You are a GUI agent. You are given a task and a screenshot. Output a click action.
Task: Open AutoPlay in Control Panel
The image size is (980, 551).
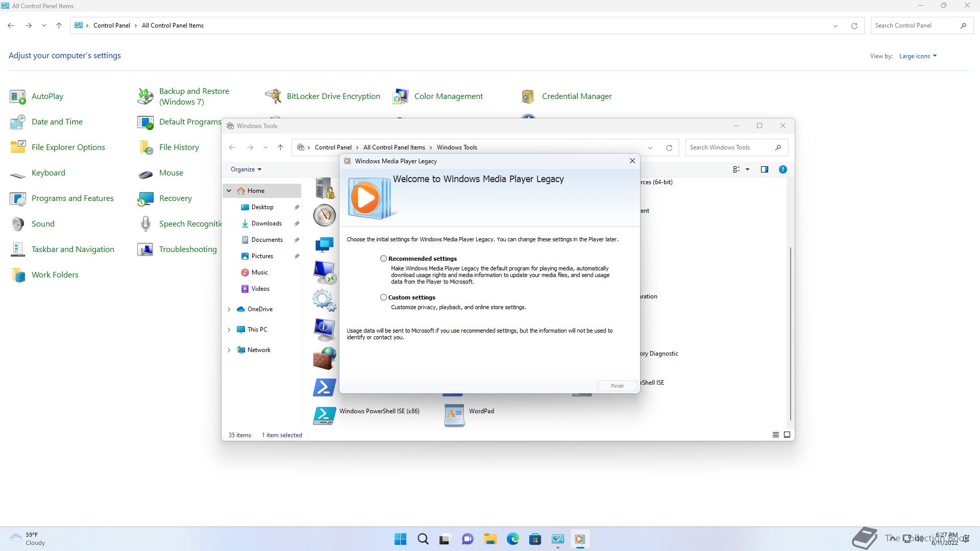pos(37,96)
